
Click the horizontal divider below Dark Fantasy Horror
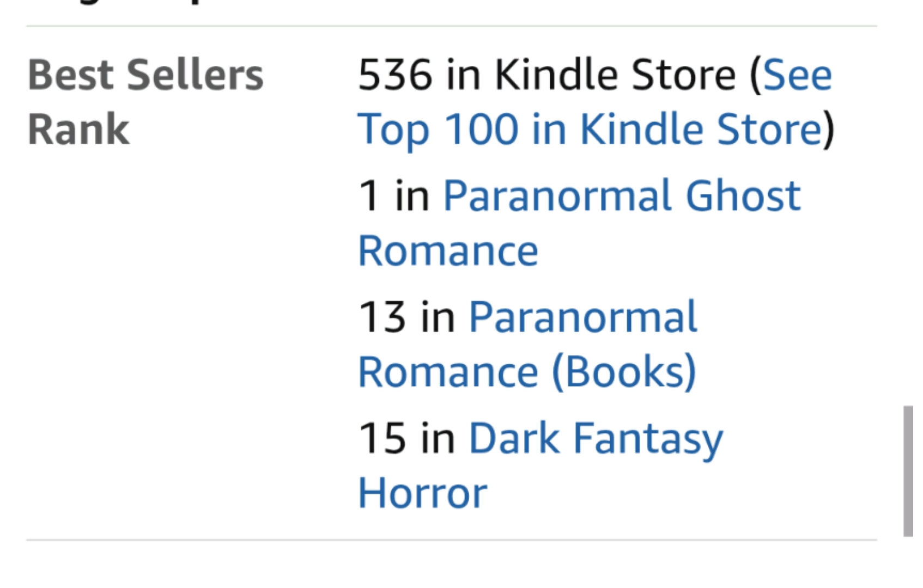451,540
